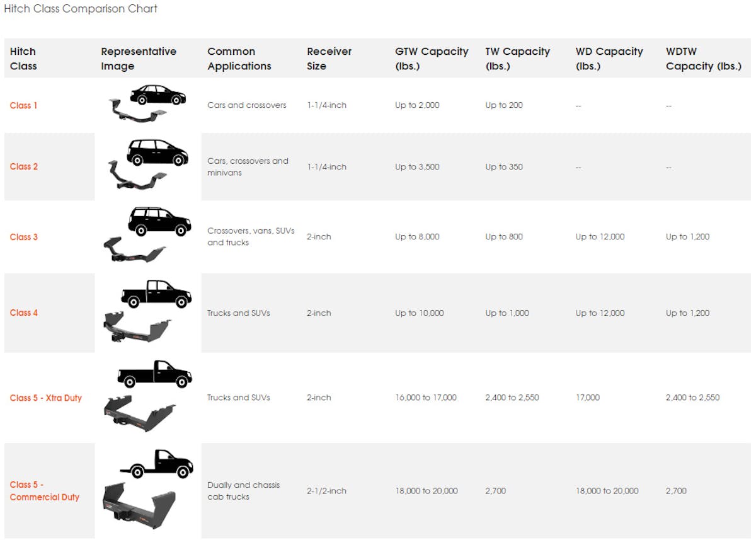This screenshot has width=756, height=540.
Task: Click the GTW Capacity column header
Action: 432,59
